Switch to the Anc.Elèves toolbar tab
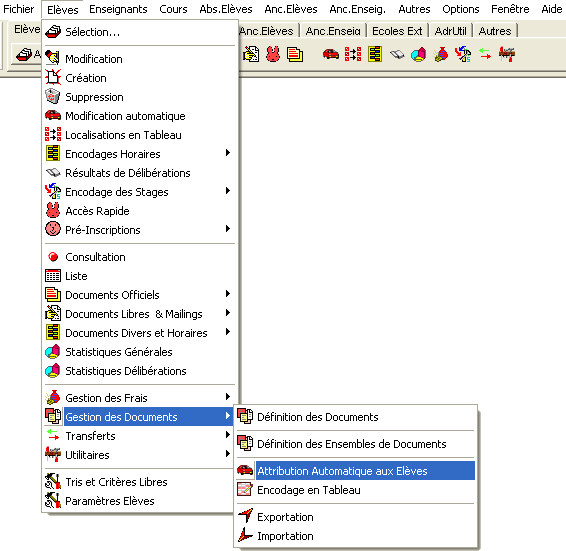Viewport: 566px width, 551px height. [266, 31]
